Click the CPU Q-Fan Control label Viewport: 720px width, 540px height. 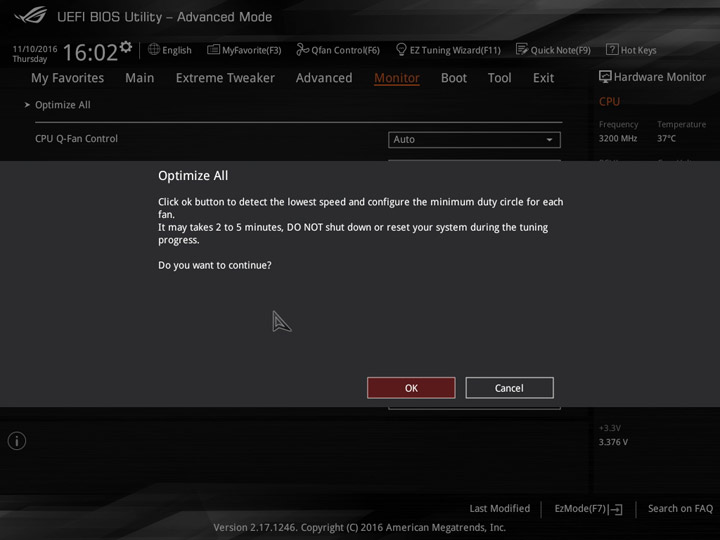(76, 139)
